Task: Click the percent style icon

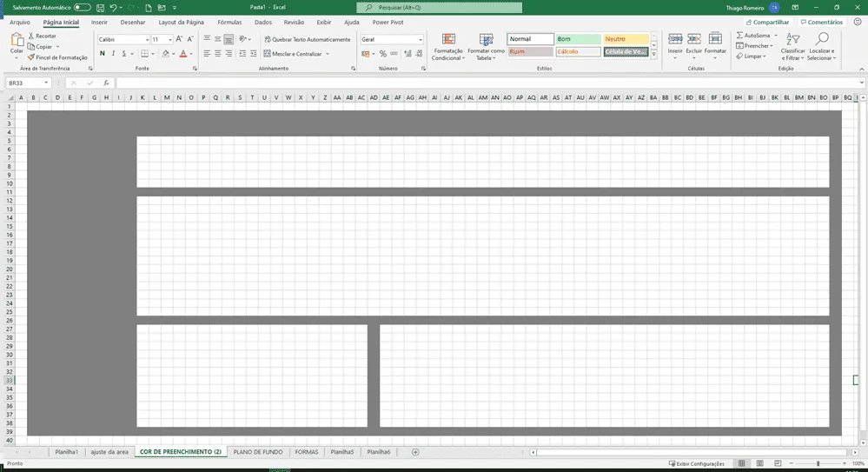Action: pos(382,54)
